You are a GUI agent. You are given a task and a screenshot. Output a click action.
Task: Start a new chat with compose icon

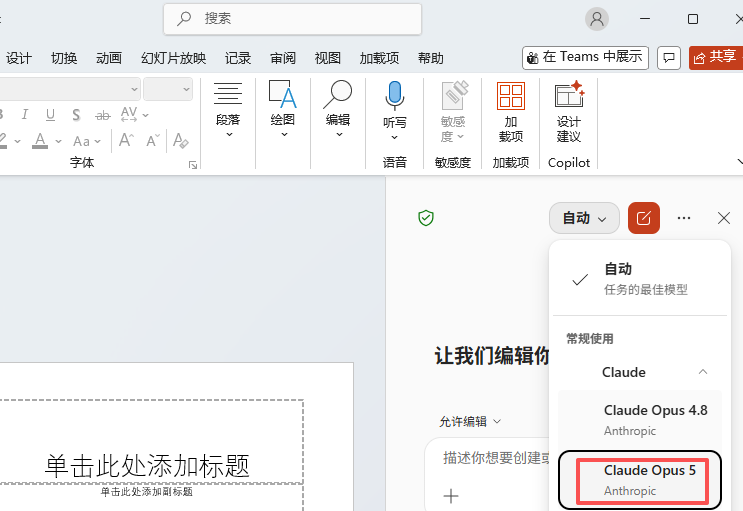pos(643,218)
